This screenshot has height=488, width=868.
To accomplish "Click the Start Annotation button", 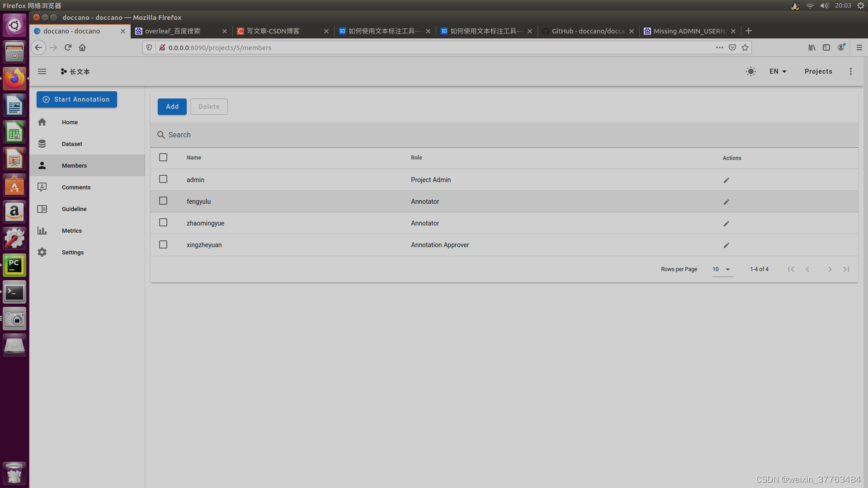I will click(x=77, y=99).
